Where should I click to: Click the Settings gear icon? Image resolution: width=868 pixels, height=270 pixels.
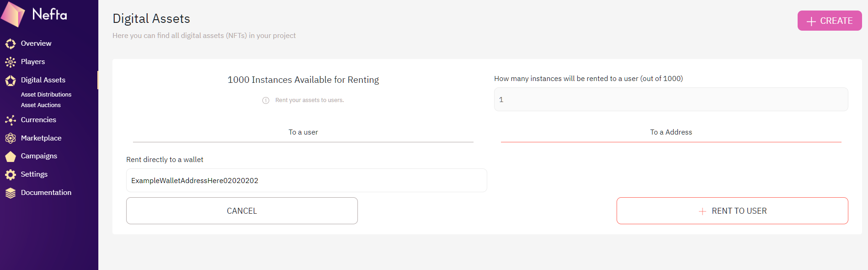[11, 174]
